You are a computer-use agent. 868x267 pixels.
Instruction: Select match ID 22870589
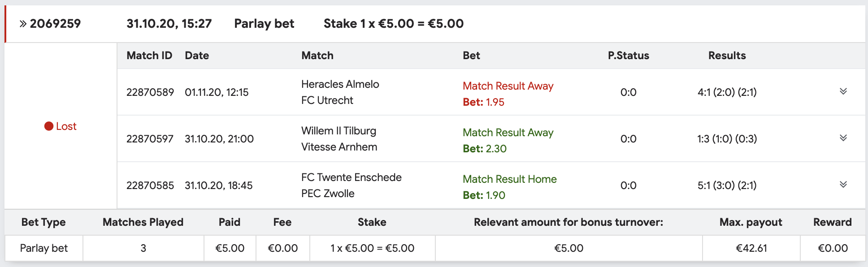150,92
